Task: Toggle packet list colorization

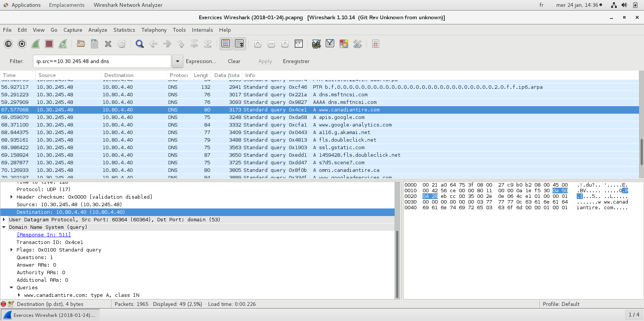Action: click(x=226, y=44)
